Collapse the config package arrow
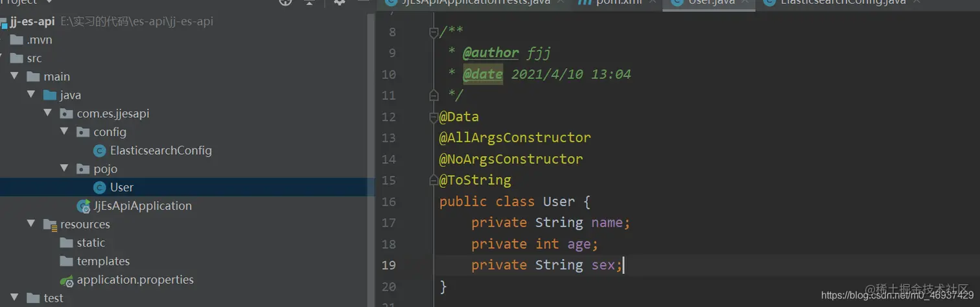 [x=64, y=132]
